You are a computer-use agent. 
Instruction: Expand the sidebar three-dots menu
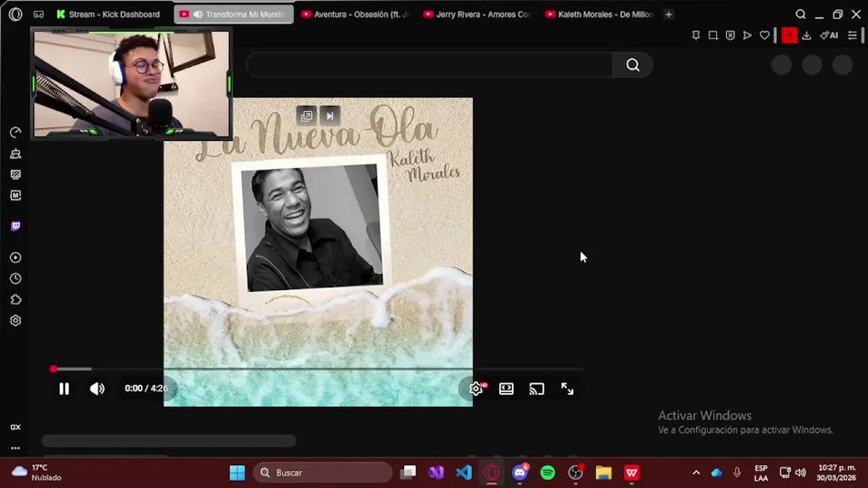point(16,448)
